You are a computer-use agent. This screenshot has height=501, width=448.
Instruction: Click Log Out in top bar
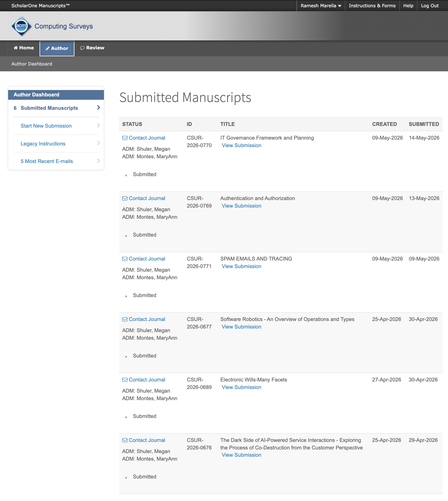[430, 6]
